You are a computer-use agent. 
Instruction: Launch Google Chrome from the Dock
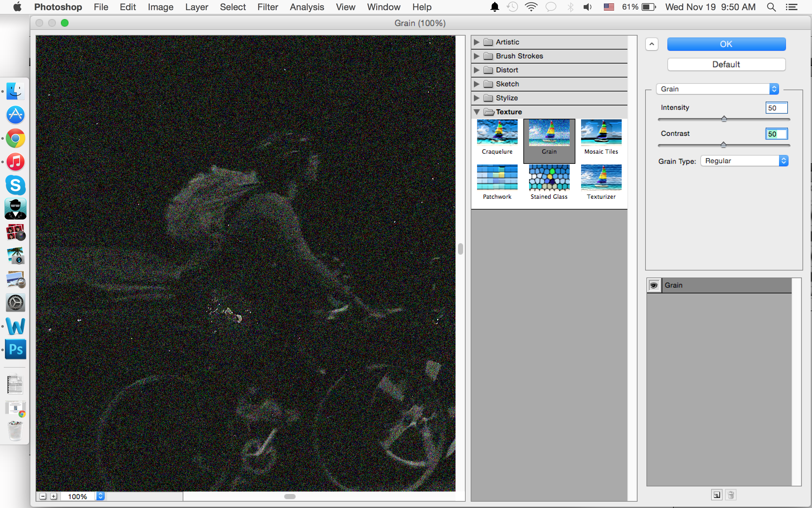click(x=16, y=138)
